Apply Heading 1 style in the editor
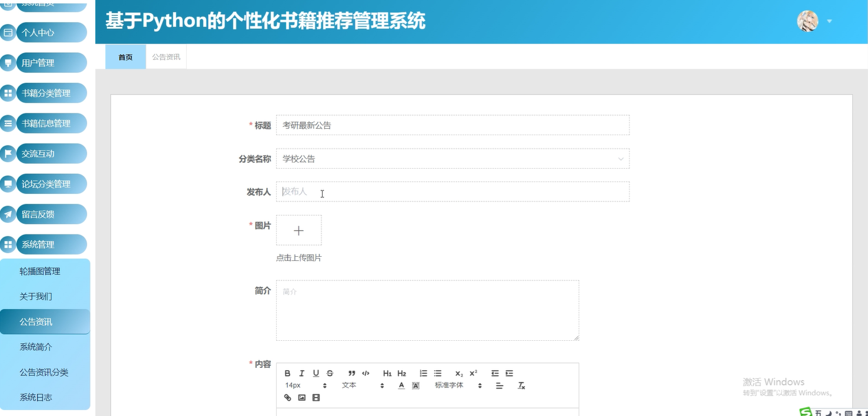 click(387, 373)
